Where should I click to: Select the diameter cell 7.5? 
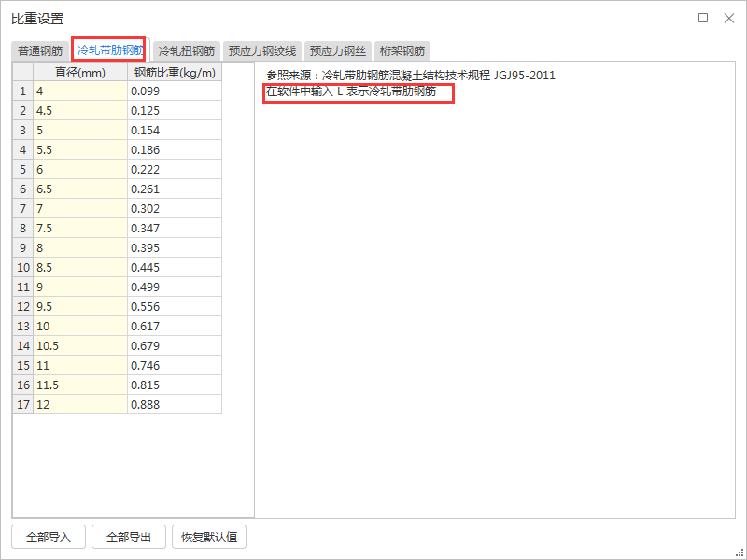80,228
